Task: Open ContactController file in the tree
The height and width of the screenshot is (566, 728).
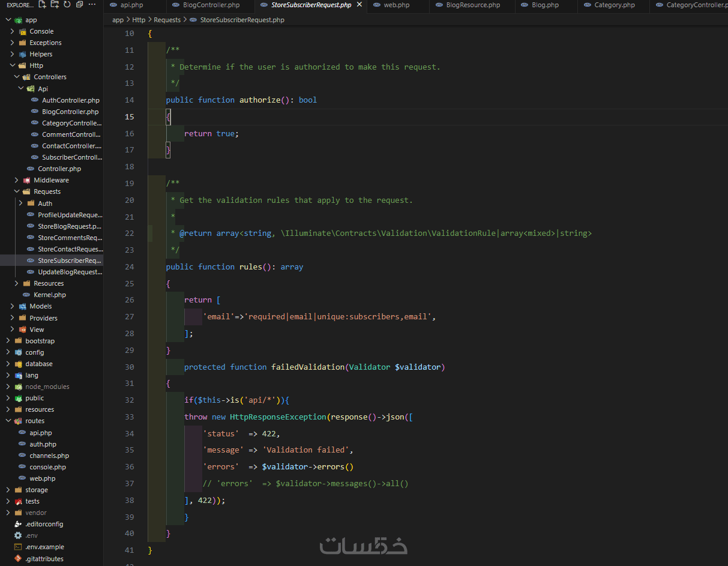Action: pyautogui.click(x=71, y=146)
